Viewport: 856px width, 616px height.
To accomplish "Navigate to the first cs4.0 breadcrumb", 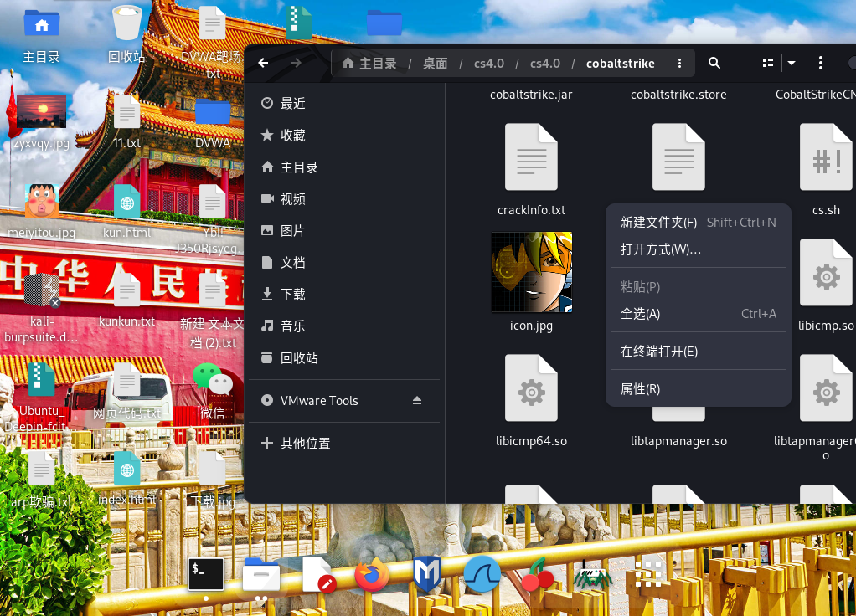I will 488,64.
